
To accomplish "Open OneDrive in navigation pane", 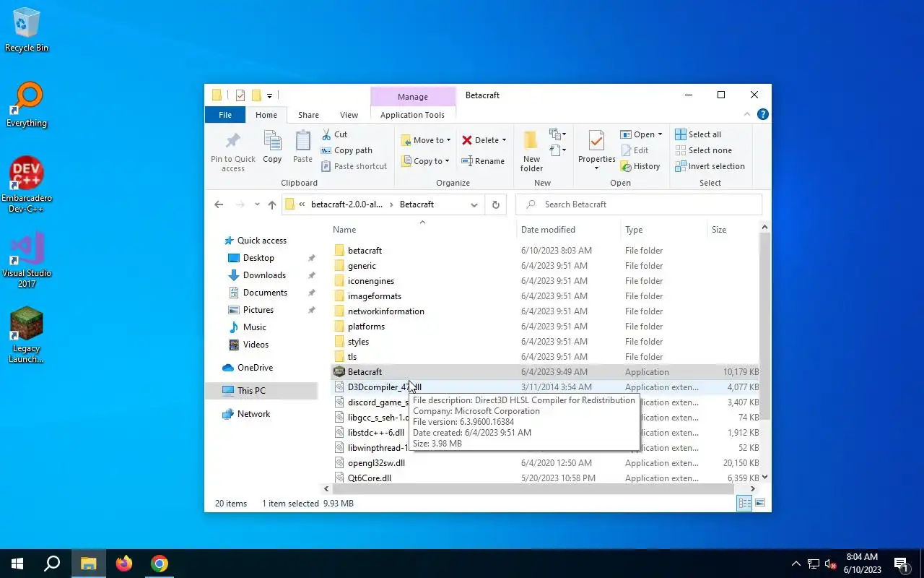I will (x=255, y=368).
